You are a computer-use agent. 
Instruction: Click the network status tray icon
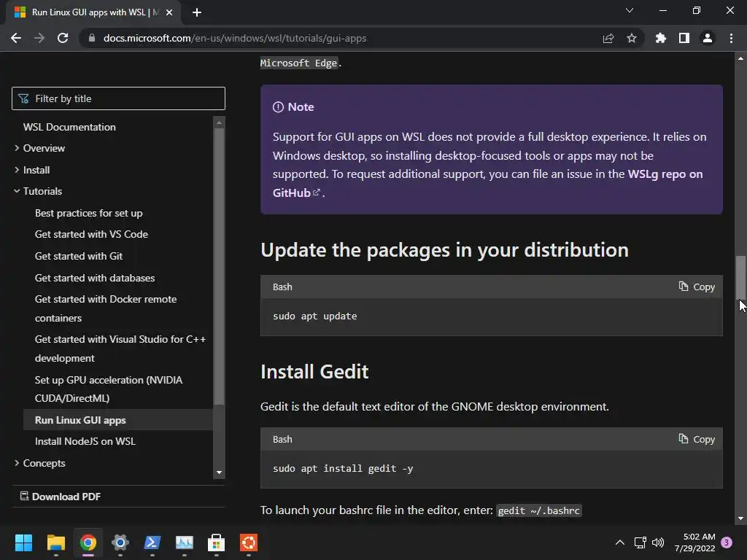[x=640, y=542]
